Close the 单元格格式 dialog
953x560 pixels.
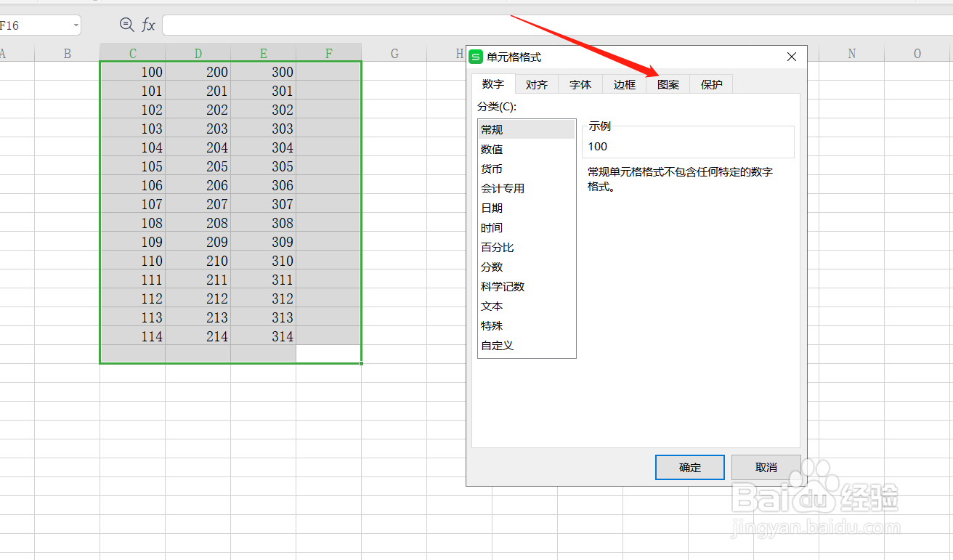pyautogui.click(x=792, y=57)
